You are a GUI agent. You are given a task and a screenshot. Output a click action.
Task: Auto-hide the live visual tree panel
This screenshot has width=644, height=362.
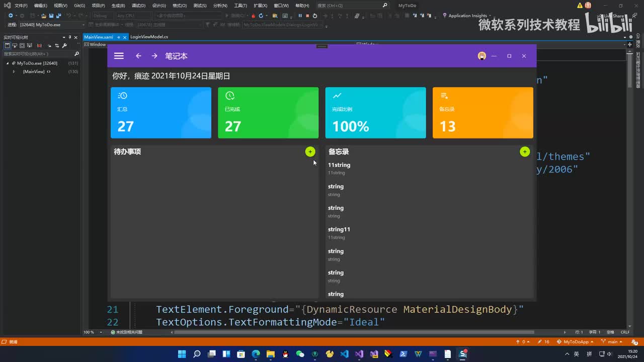pyautogui.click(x=70, y=37)
